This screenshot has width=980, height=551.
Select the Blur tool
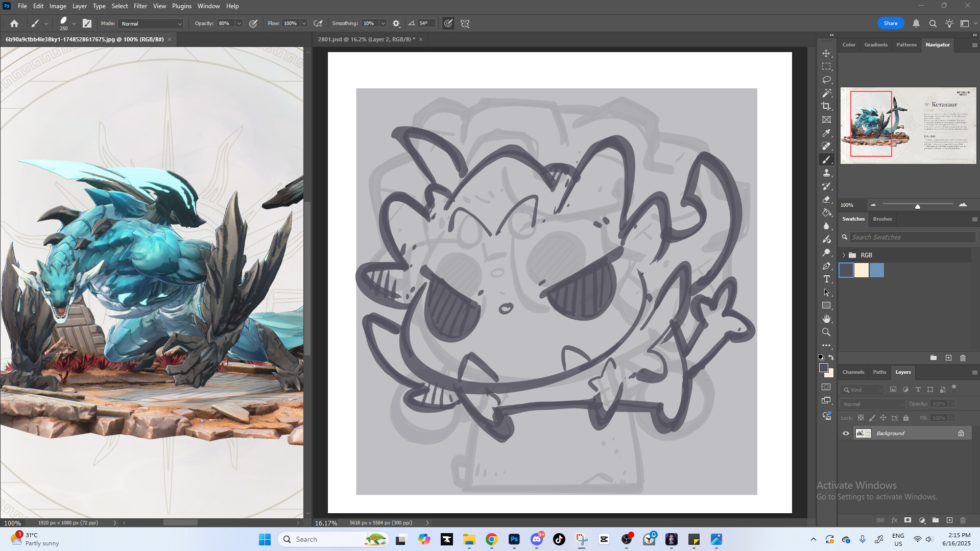click(x=826, y=226)
